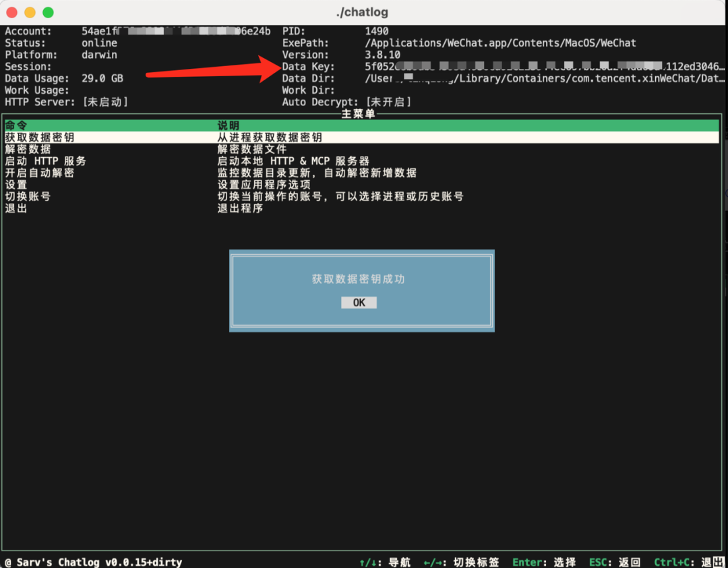Click the 设置应用程序选项 description
The height and width of the screenshot is (568, 728).
coord(264,185)
